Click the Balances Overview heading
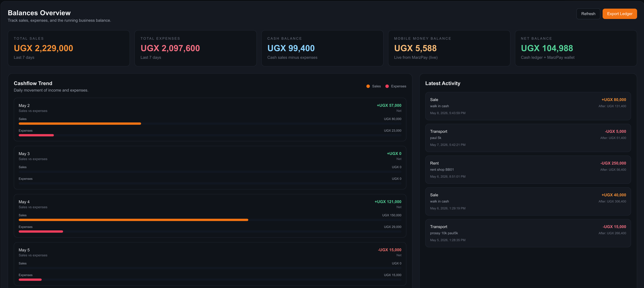This screenshot has width=644, height=288. [x=39, y=13]
